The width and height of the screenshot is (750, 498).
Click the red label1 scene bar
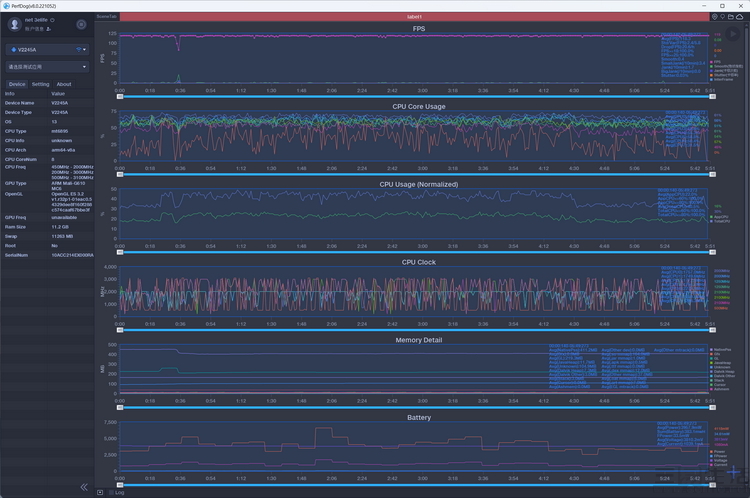pyautogui.click(x=414, y=17)
